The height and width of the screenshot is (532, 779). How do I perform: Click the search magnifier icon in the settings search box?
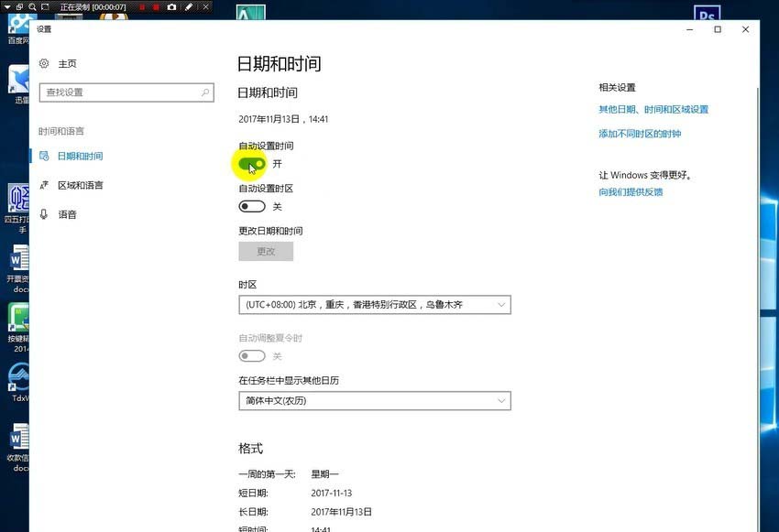[205, 92]
